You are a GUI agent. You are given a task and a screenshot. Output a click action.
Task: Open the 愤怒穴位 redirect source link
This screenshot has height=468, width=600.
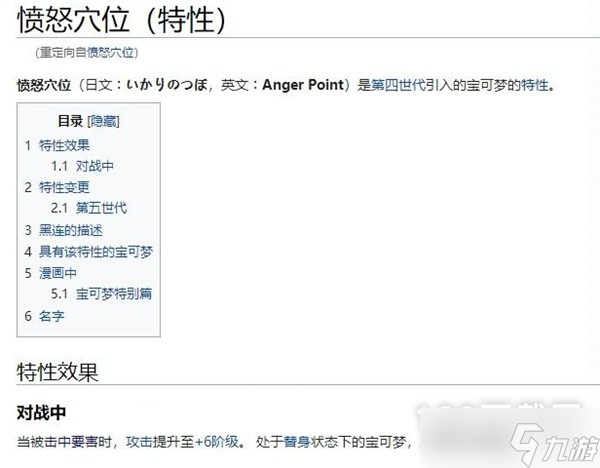click(111, 52)
